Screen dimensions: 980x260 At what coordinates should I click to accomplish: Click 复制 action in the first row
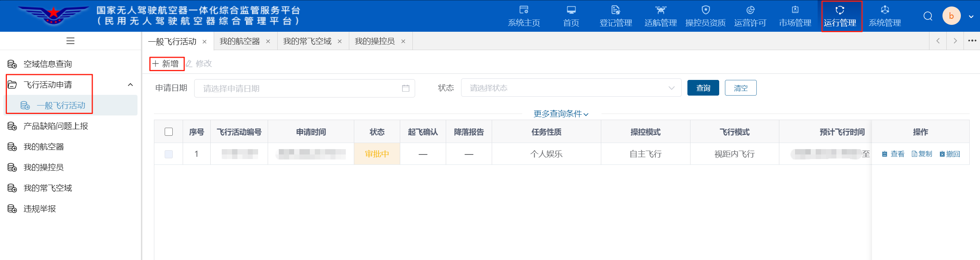pyautogui.click(x=922, y=154)
